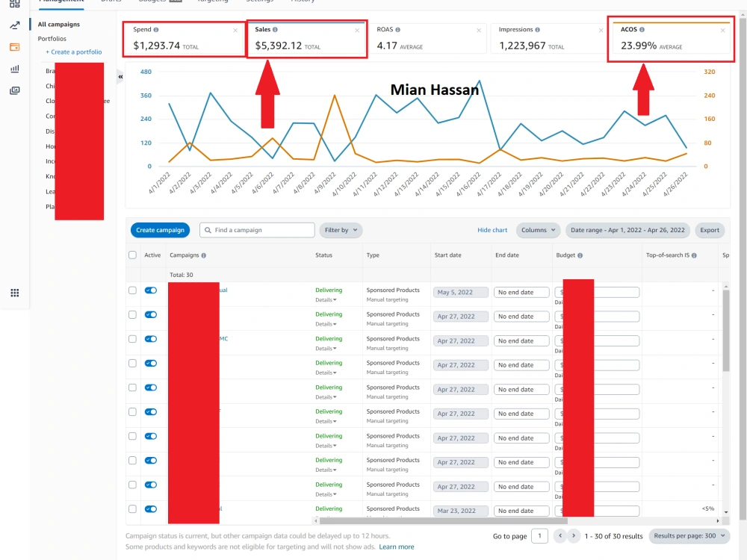Screen dimensions: 747x560
Task: Click the Export button
Action: 710,230
